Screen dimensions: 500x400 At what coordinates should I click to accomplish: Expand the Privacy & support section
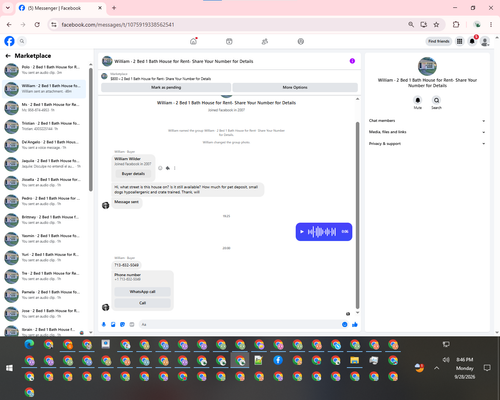click(x=427, y=144)
